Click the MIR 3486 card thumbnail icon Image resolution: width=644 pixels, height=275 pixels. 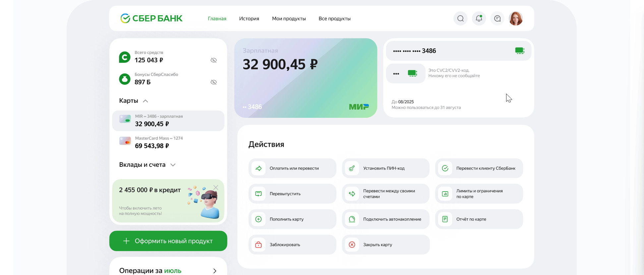click(125, 119)
